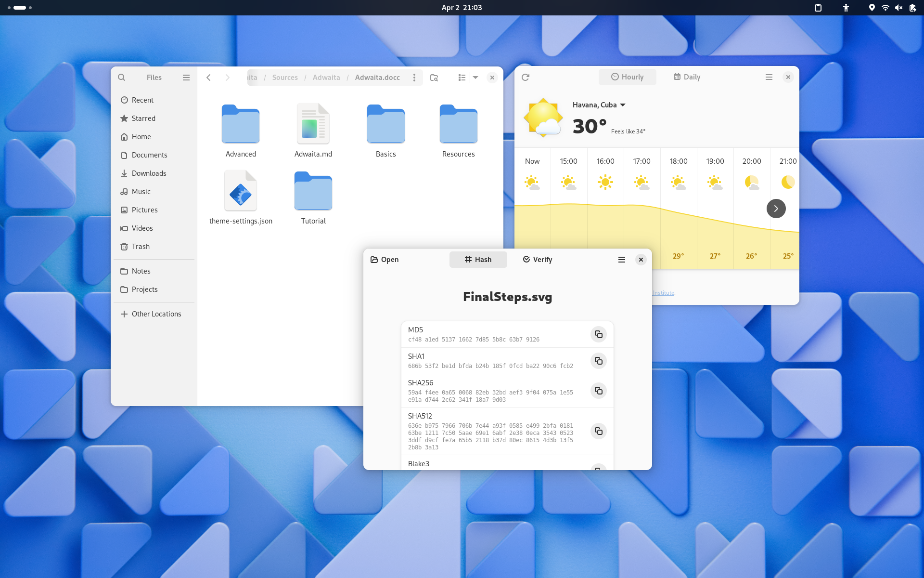Go back in Files navigation
924x578 pixels.
point(209,78)
